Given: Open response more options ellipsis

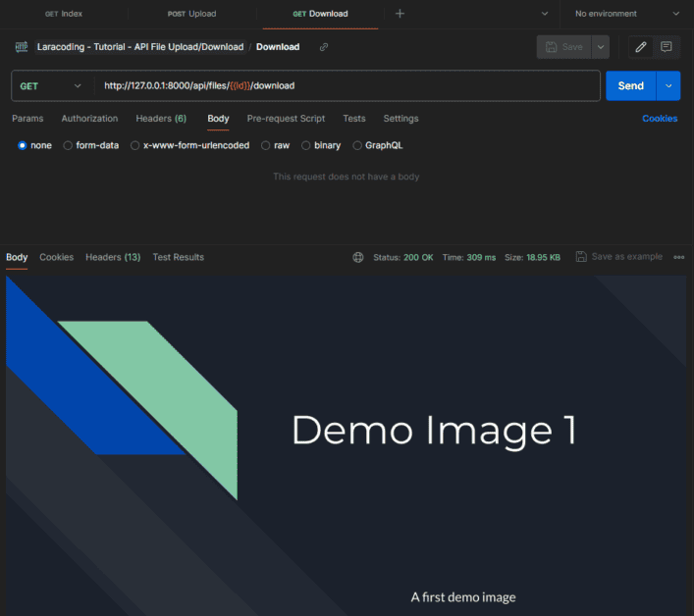Looking at the screenshot, I should pyautogui.click(x=679, y=257).
